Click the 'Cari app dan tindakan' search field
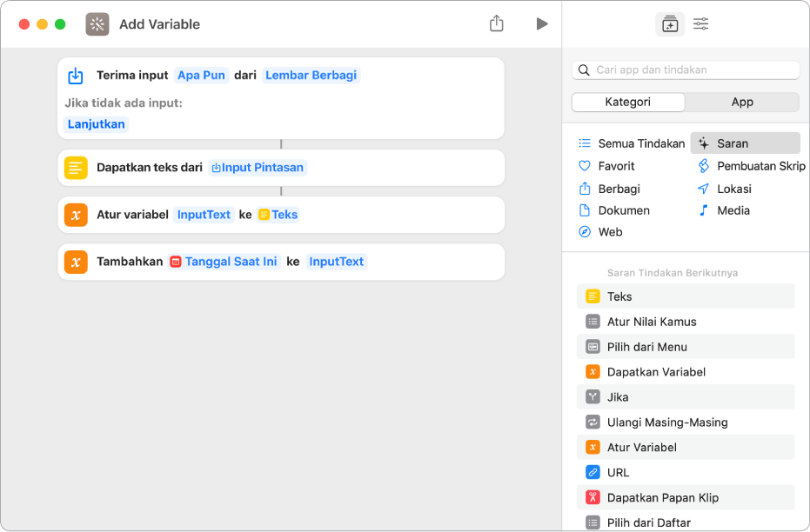 (x=686, y=70)
